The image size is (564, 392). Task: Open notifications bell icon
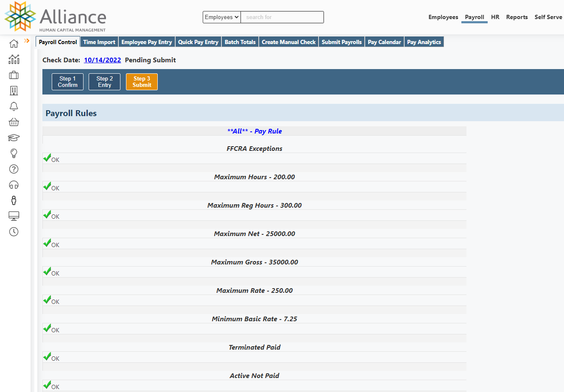pos(14,106)
